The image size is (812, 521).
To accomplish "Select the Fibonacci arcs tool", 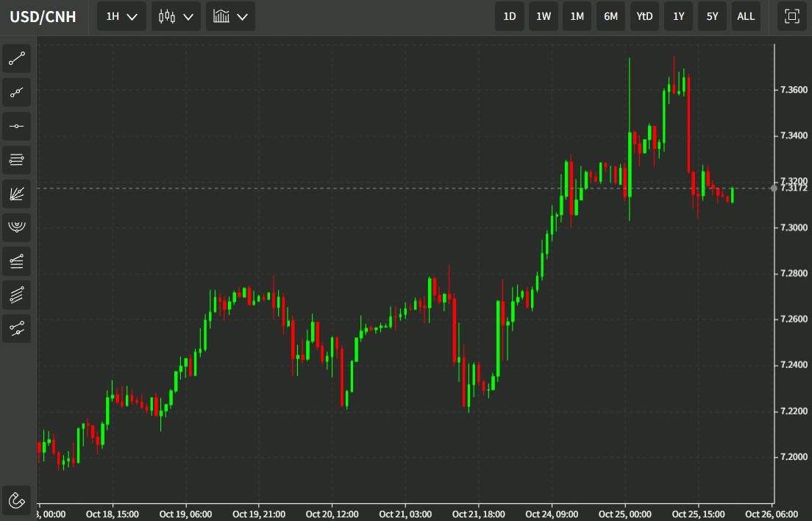I will 17,227.
